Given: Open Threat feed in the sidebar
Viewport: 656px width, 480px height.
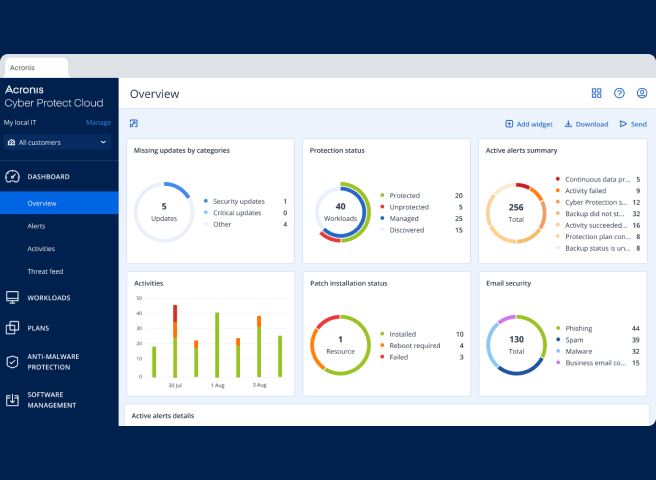Looking at the screenshot, I should pos(45,271).
